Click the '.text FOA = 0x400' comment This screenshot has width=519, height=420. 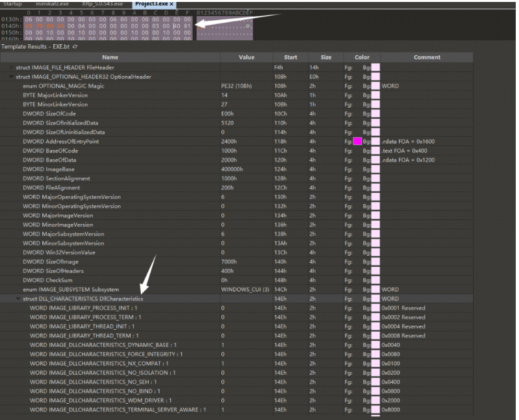tap(404, 151)
